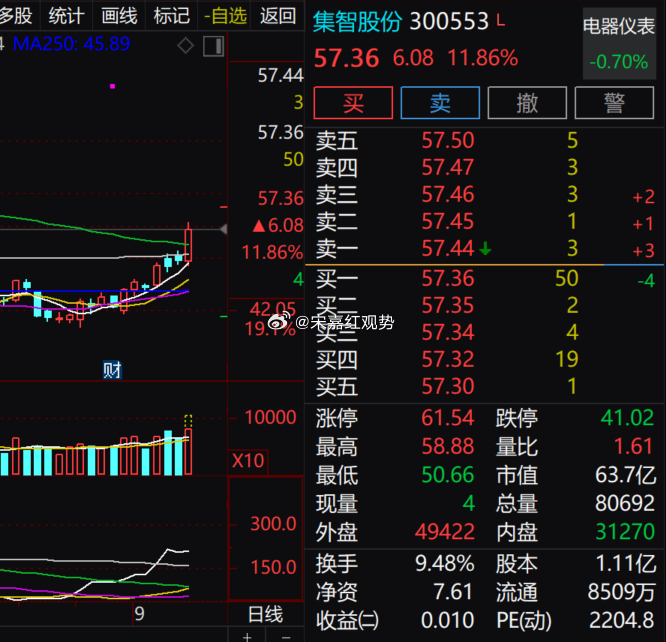Click the 股本 value 1.11亿
Viewport: 666px width, 642px height.
tap(626, 563)
